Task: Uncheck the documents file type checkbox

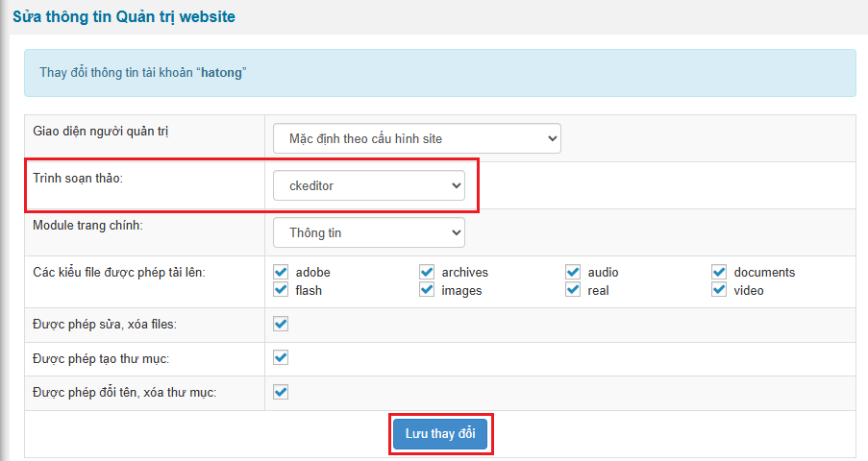Action: coord(719,272)
